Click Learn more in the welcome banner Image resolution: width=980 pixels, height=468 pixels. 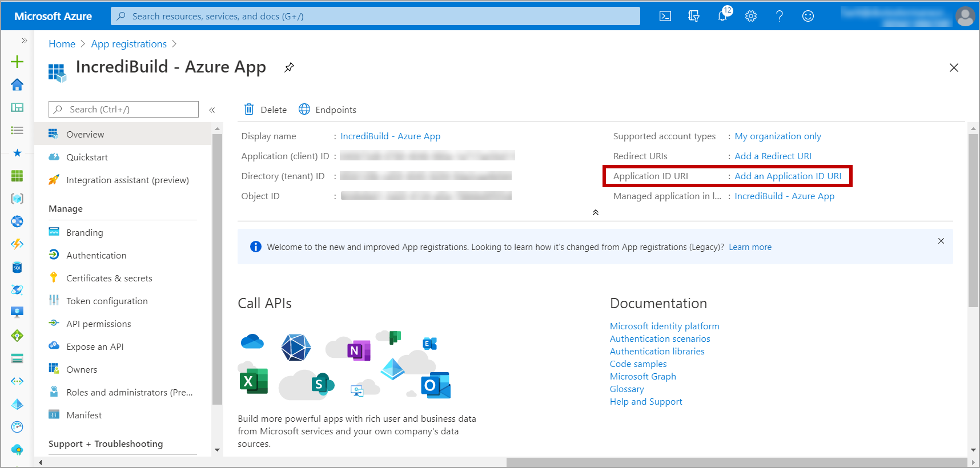click(x=750, y=247)
